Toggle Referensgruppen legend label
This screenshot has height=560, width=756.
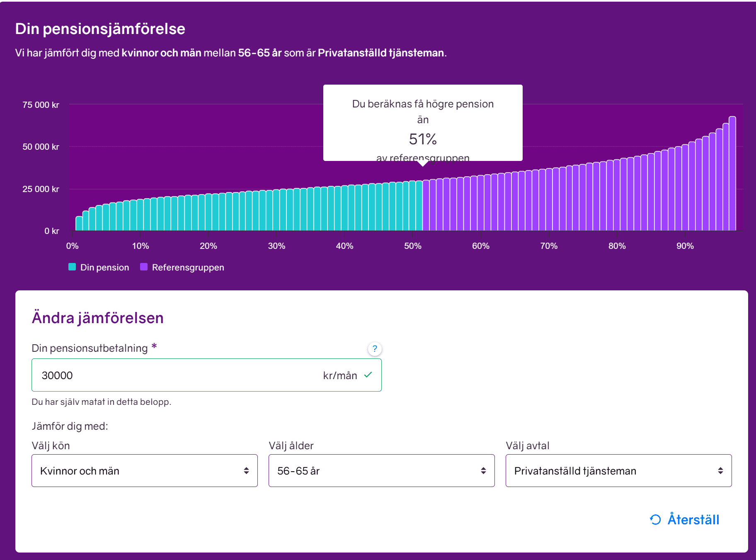(x=188, y=268)
